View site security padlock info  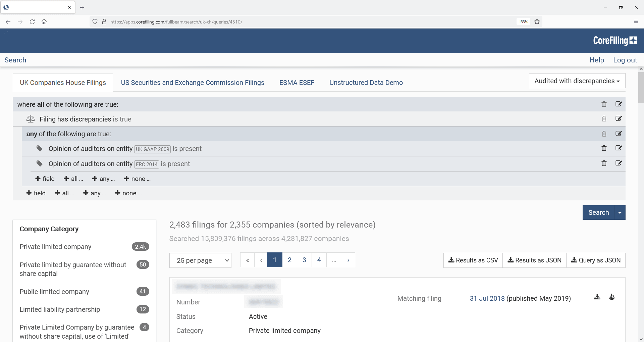104,22
